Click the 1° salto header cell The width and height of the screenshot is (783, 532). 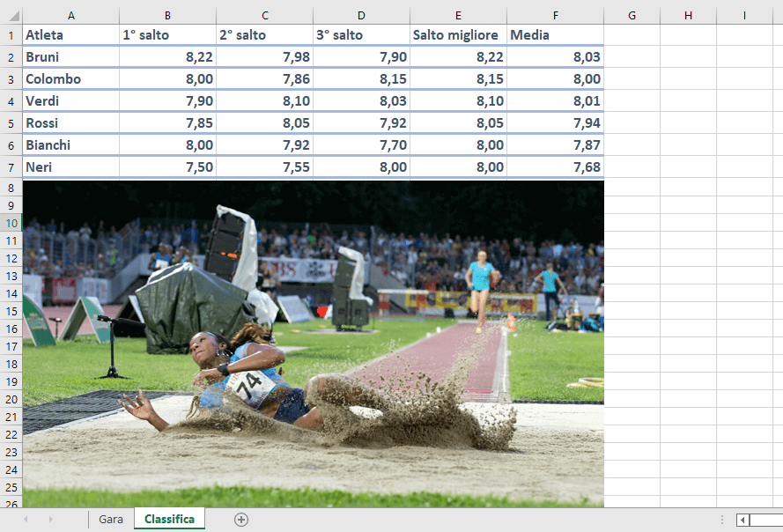click(167, 35)
